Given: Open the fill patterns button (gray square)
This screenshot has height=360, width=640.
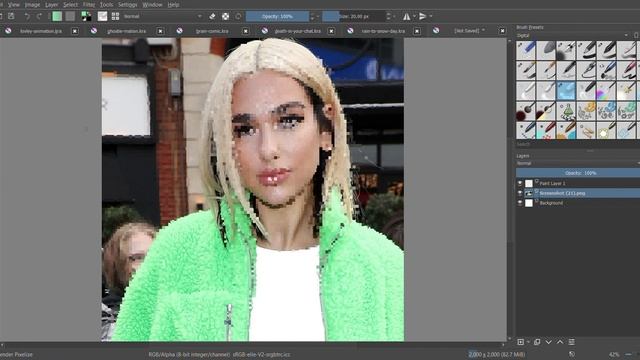Looking at the screenshot, I should pos(71,16).
